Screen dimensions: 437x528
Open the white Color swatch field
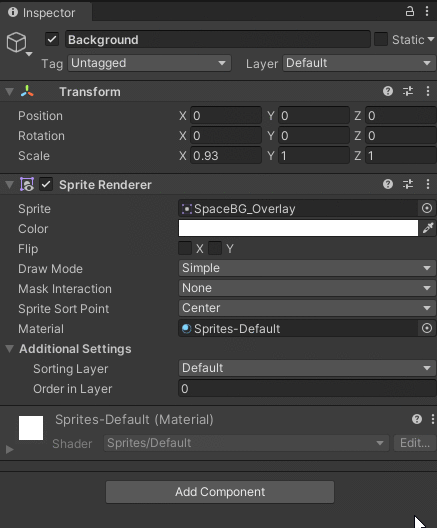tap(298, 228)
